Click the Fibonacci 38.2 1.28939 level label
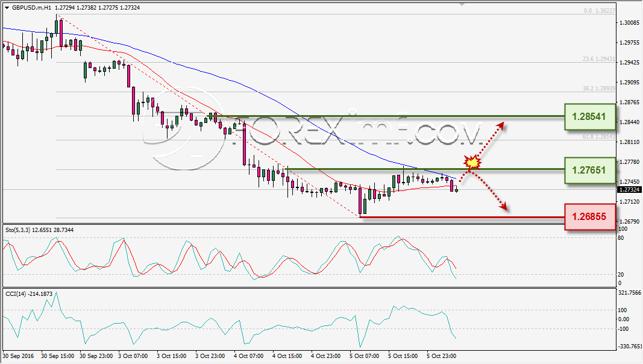 599,88
